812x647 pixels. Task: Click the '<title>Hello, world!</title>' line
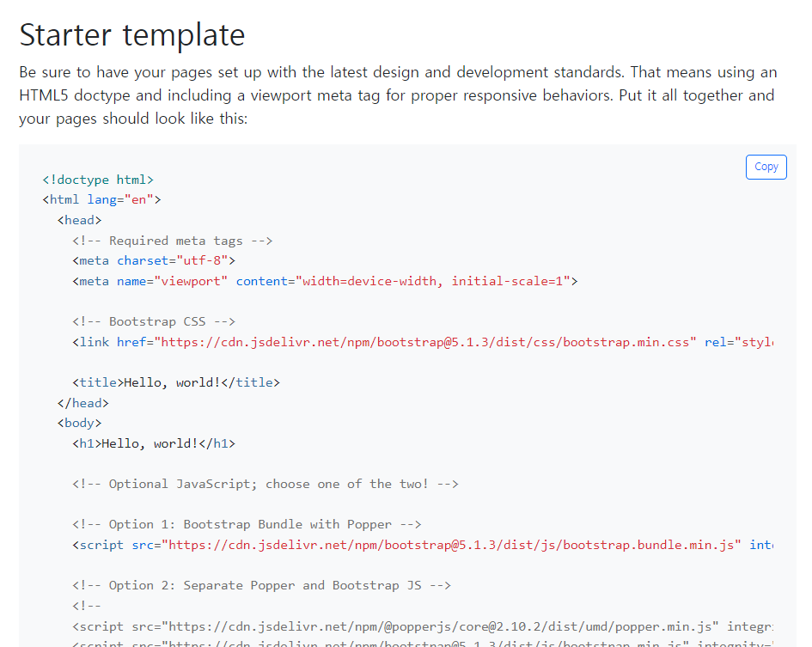tap(176, 383)
